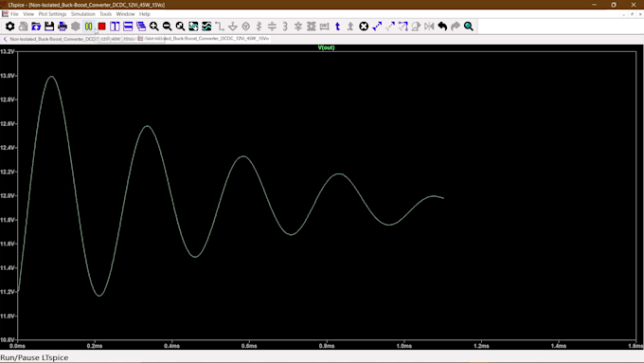Click the Print icon

tap(63, 27)
